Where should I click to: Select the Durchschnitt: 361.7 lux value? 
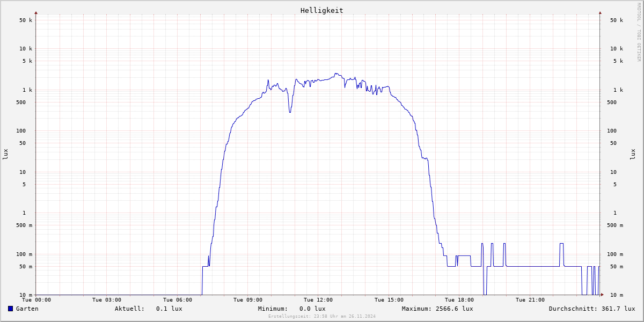(592, 309)
